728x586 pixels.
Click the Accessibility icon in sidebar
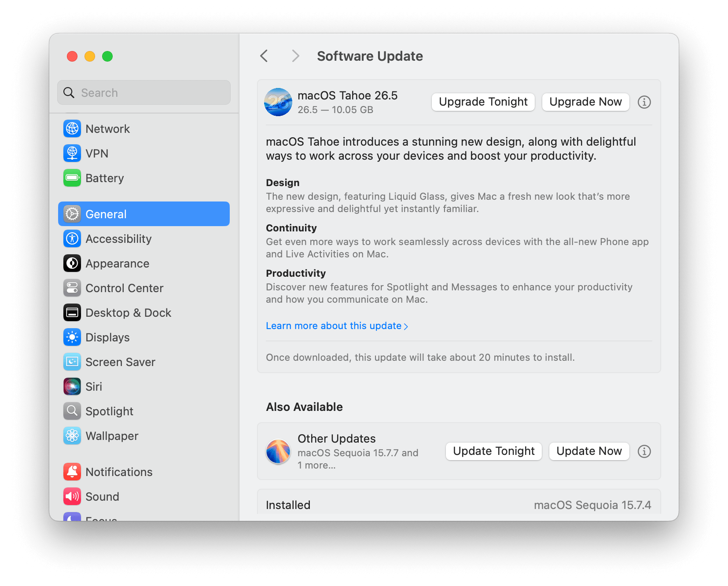[x=72, y=238]
